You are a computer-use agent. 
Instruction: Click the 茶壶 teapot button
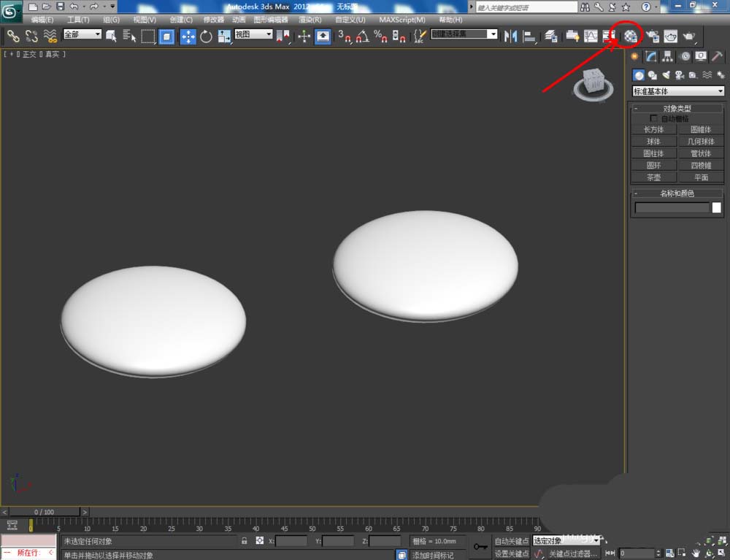click(653, 177)
